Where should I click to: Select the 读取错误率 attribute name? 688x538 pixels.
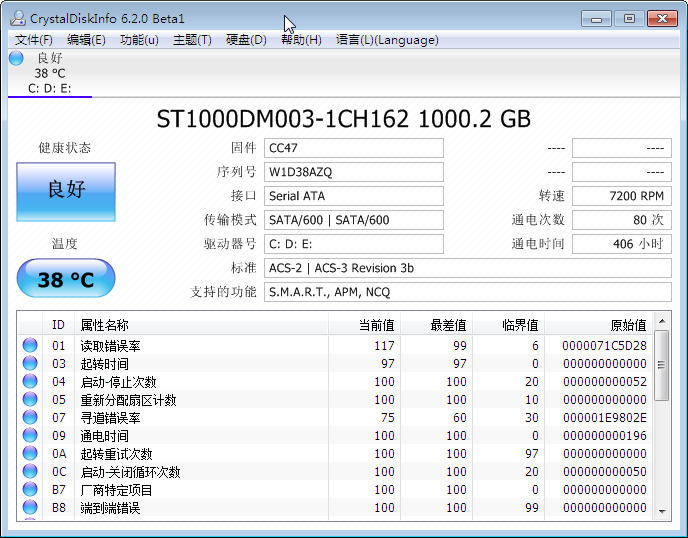click(110, 346)
